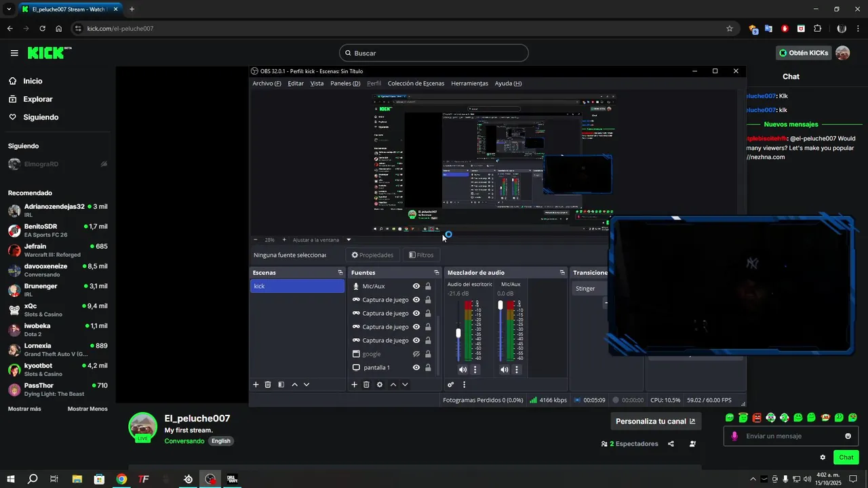Undock the Mezclador de audio panel
The height and width of the screenshot is (488, 868).
[562, 272]
